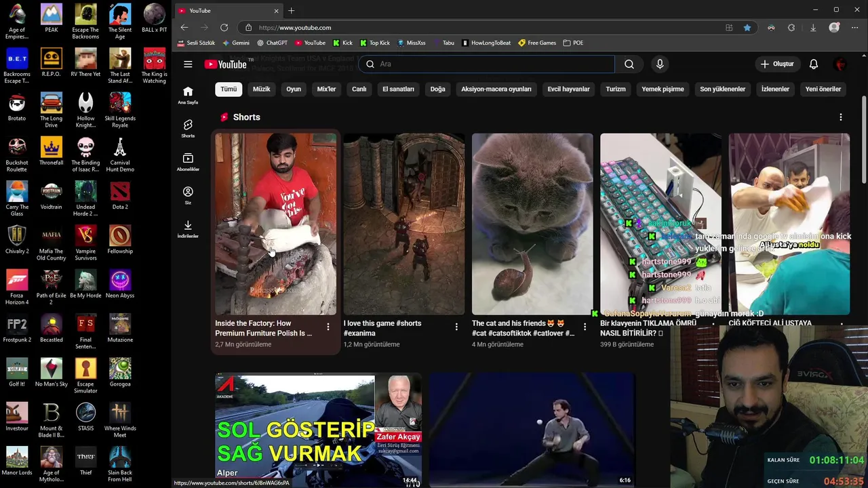Click the search magnifier button
The image size is (868, 488).
click(x=629, y=64)
